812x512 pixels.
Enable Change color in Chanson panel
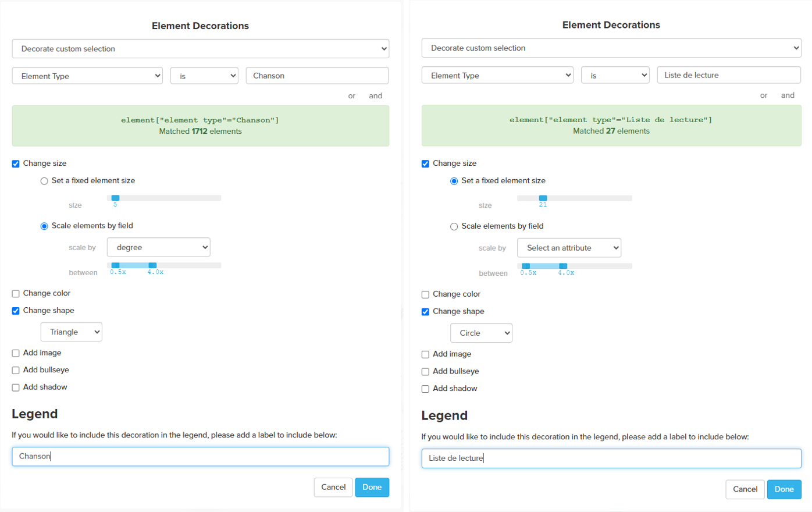click(16, 294)
